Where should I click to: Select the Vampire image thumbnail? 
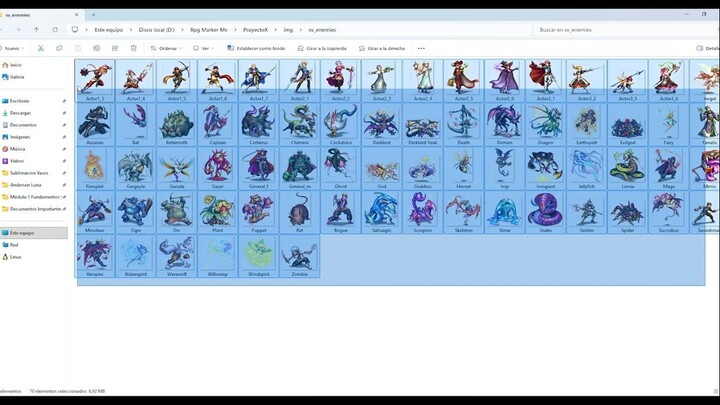(x=95, y=256)
